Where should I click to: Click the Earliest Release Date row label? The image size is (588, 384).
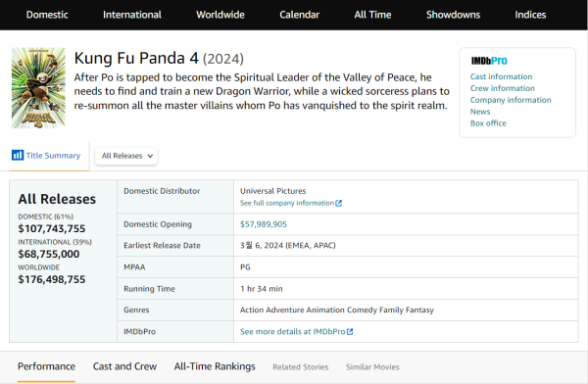pyautogui.click(x=162, y=245)
